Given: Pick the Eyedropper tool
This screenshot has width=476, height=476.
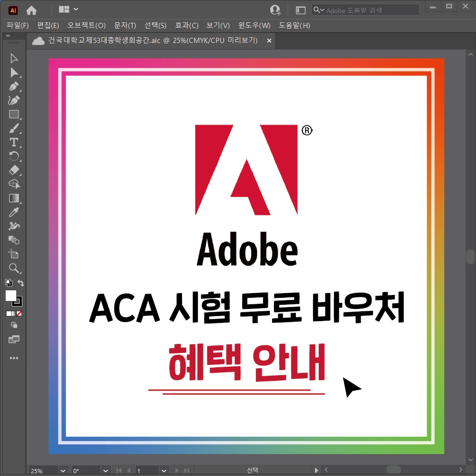Looking at the screenshot, I should tap(14, 212).
